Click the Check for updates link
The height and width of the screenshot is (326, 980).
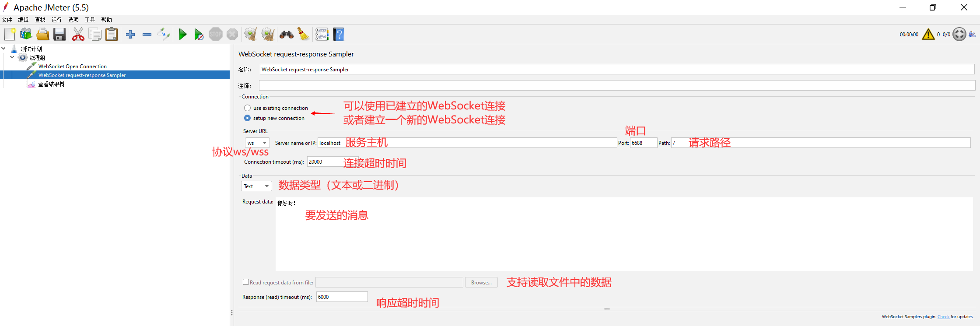point(943,317)
